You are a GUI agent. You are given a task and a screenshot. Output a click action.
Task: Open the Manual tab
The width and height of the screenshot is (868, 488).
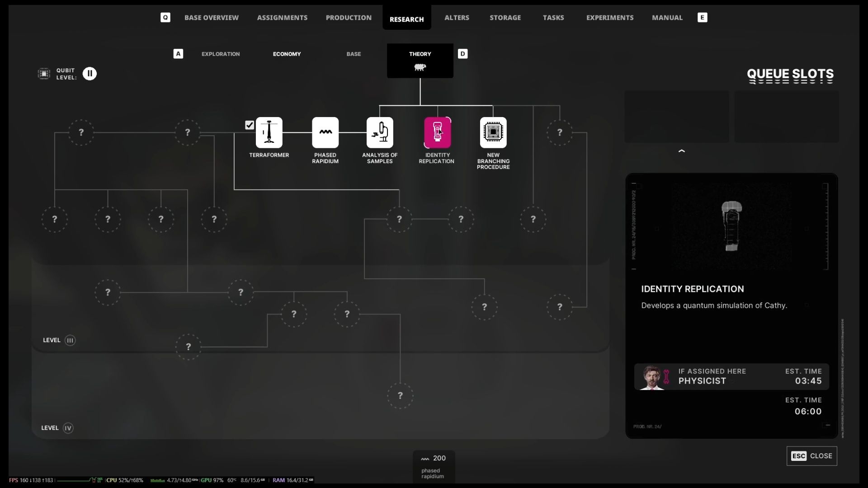[x=667, y=18]
